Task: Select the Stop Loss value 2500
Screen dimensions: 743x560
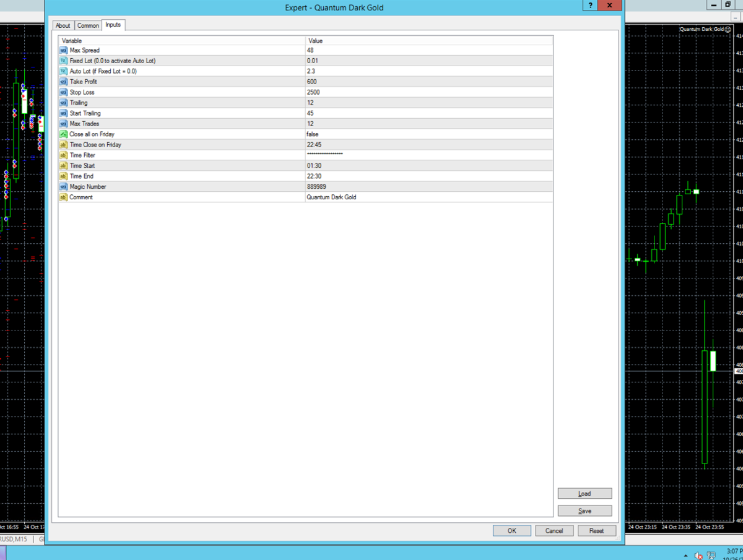Action: 313,92
